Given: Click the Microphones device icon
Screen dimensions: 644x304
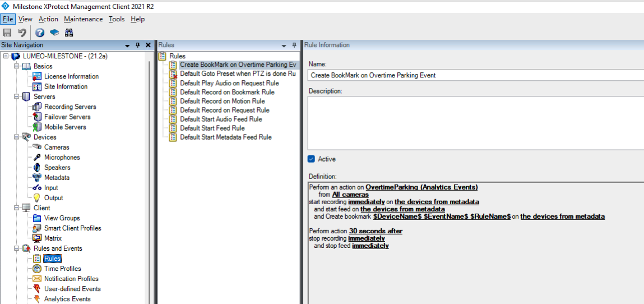Looking at the screenshot, I should click(x=38, y=158).
